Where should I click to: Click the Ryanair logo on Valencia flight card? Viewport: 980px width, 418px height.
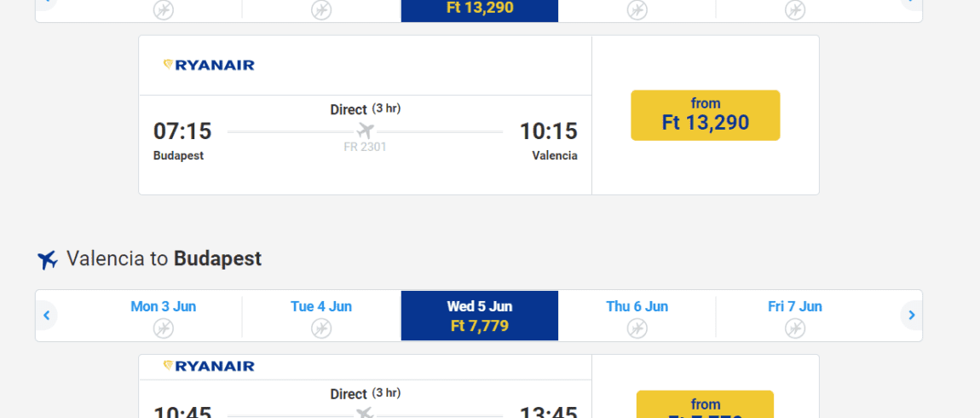click(209, 366)
